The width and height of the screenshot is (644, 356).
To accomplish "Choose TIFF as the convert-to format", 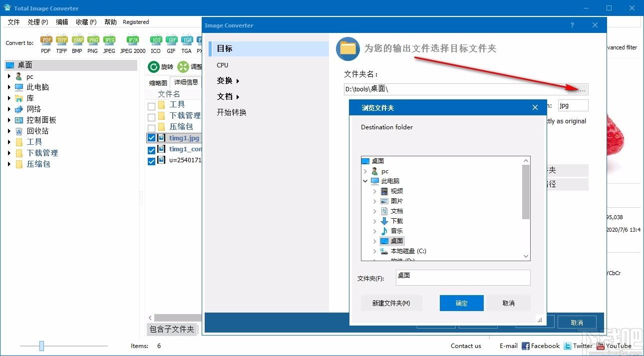I will pos(61,40).
